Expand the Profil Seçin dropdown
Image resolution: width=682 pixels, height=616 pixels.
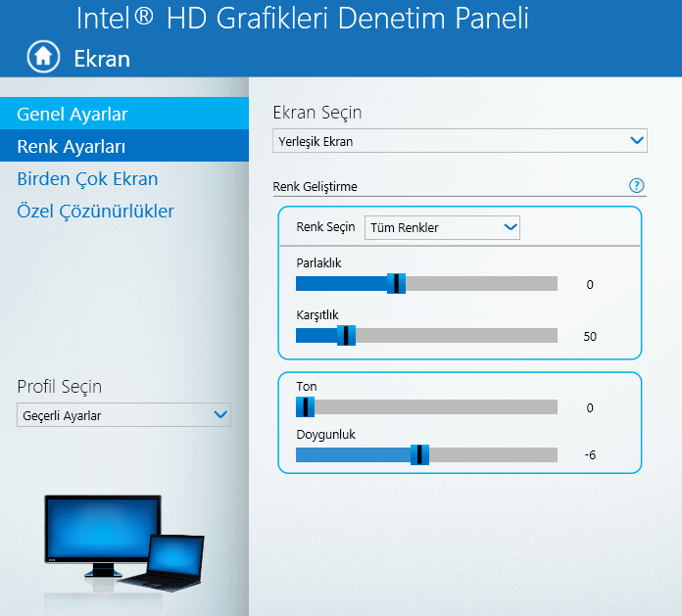(x=124, y=414)
